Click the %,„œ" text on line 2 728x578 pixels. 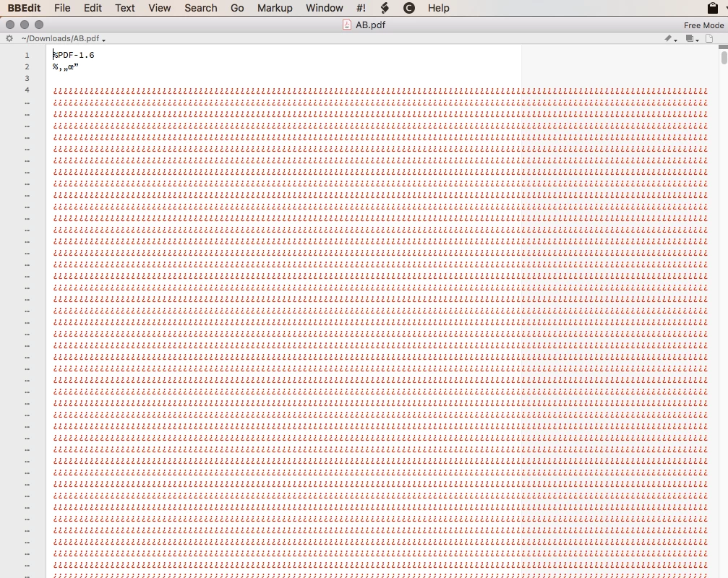tap(66, 66)
